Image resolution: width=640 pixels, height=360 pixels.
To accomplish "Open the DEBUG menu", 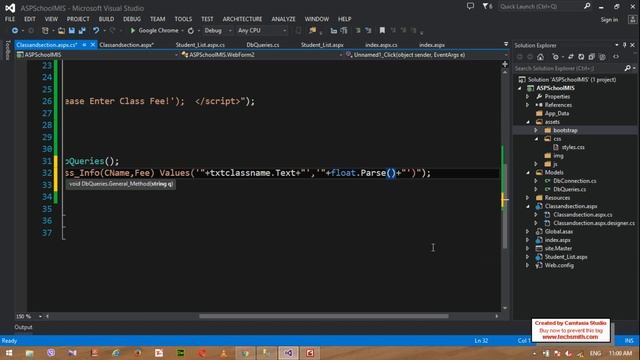I will pyautogui.click(x=132, y=19).
